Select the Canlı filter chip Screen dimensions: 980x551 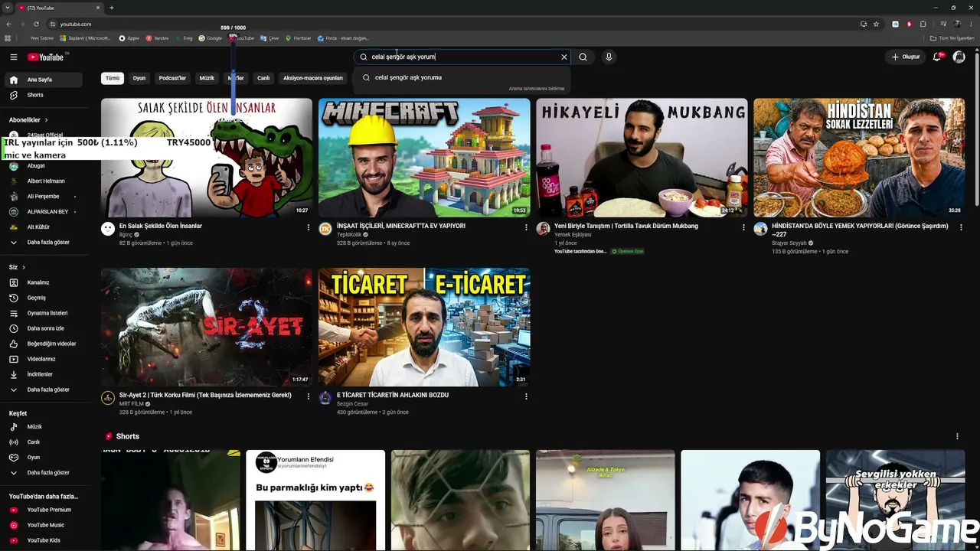[x=263, y=78]
